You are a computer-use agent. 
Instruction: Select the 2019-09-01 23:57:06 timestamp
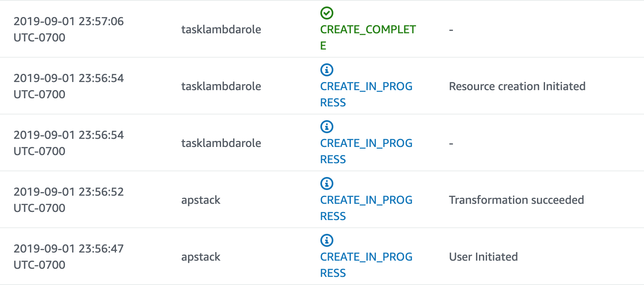(69, 29)
